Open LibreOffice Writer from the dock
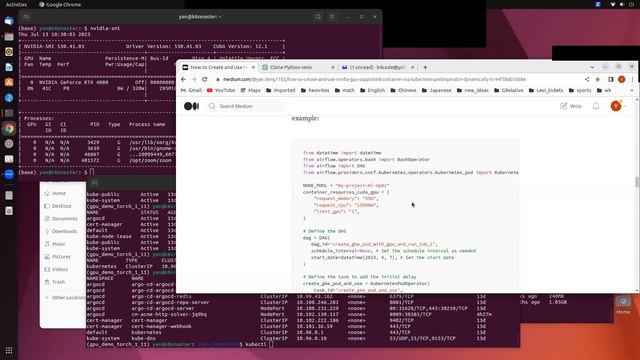640x360 pixels. pyautogui.click(x=9, y=67)
